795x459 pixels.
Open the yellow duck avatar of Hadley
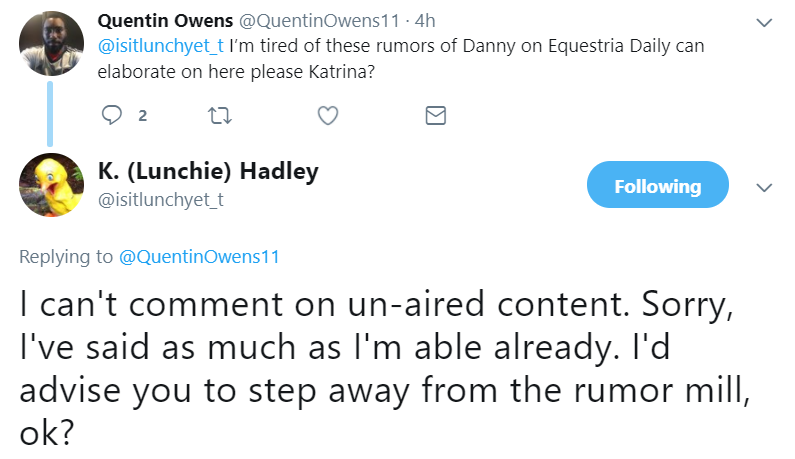[x=52, y=186]
